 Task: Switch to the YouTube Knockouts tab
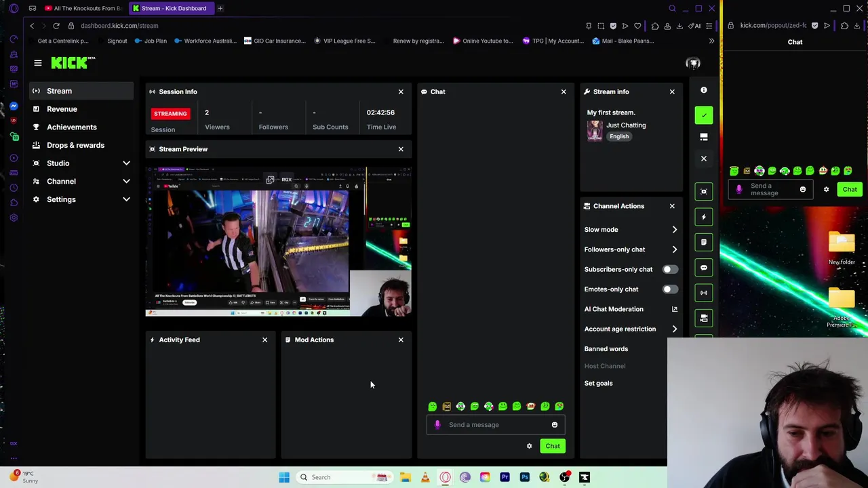83,8
